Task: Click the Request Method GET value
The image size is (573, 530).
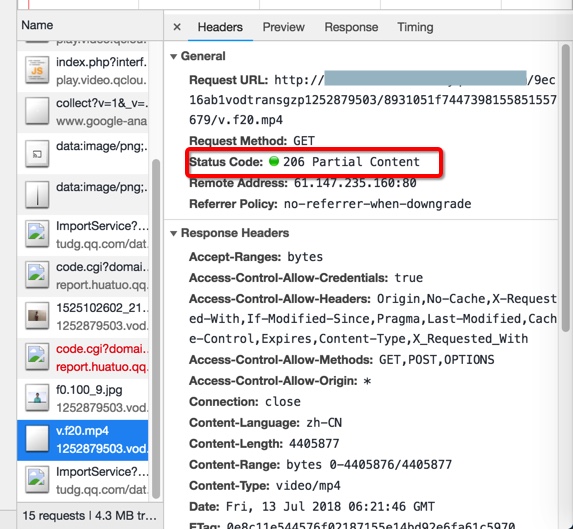Action: [x=304, y=141]
